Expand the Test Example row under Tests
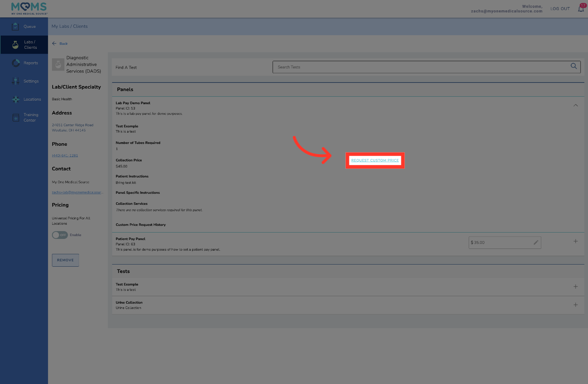 coord(575,287)
